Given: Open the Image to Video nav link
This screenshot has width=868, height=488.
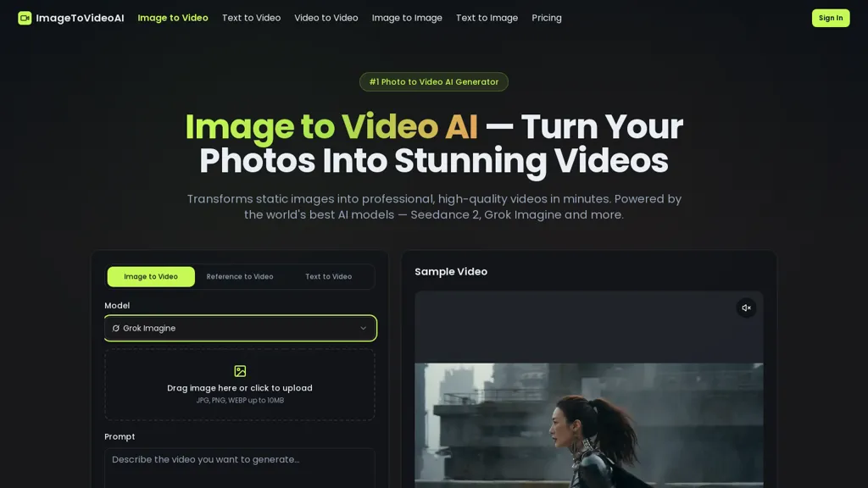Looking at the screenshot, I should click(173, 18).
